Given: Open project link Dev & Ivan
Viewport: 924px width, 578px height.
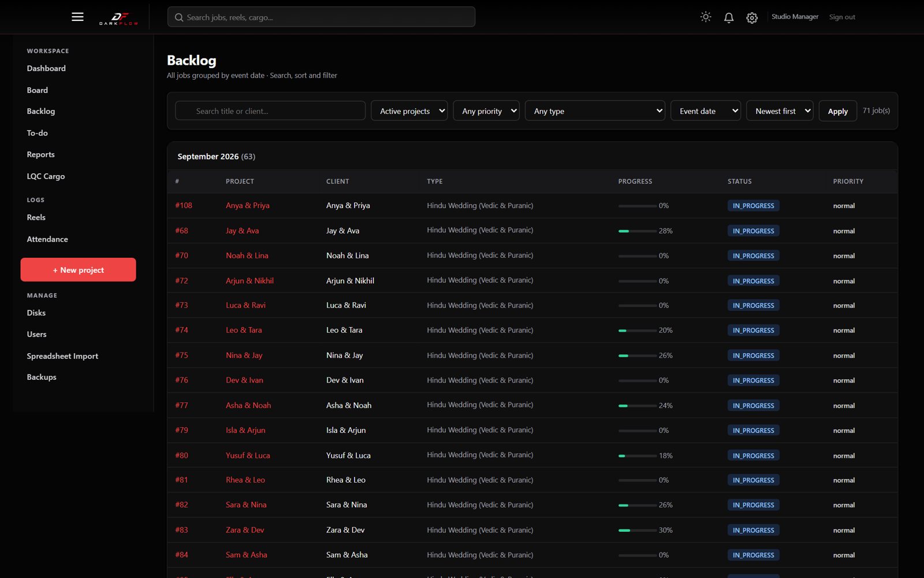Looking at the screenshot, I should [244, 380].
